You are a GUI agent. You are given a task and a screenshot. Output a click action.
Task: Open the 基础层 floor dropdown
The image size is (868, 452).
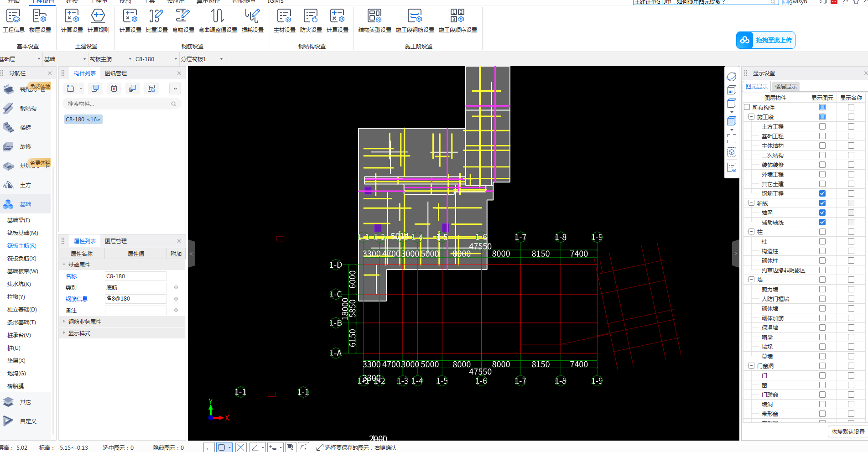[x=20, y=59]
